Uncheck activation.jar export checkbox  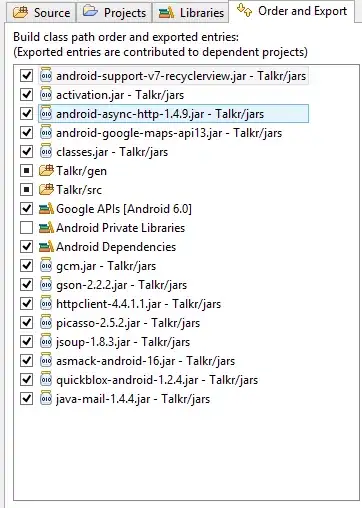pos(26,95)
